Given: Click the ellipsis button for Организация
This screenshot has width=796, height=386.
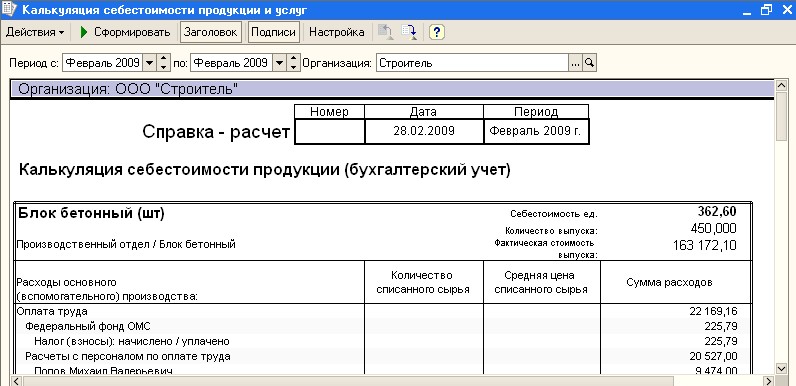Looking at the screenshot, I should [575, 63].
